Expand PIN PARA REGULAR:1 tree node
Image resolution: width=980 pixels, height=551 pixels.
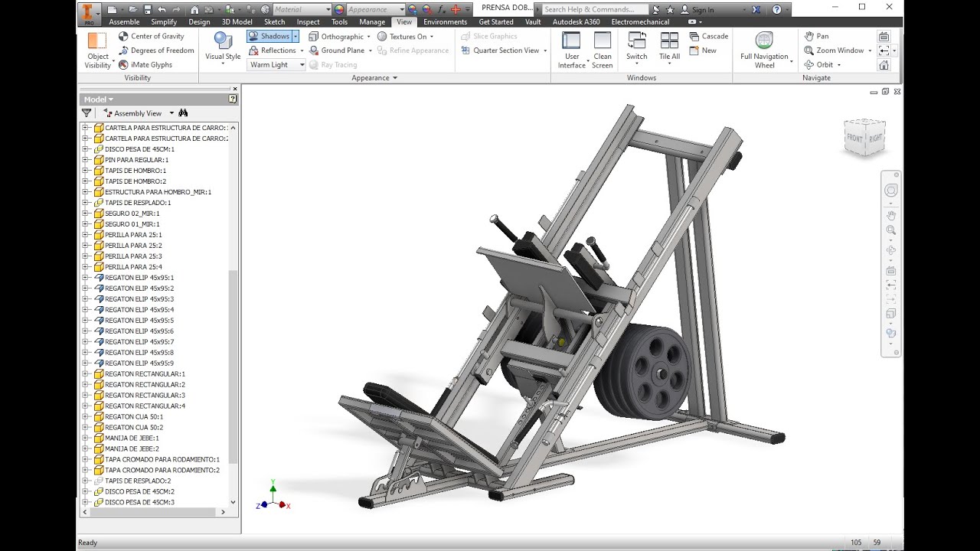86,160
